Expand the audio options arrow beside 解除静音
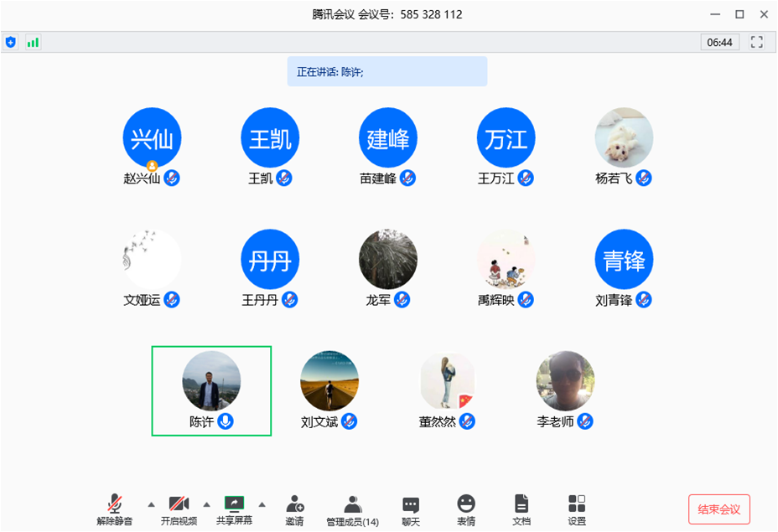Viewport: 778px width, 532px height. point(152,504)
